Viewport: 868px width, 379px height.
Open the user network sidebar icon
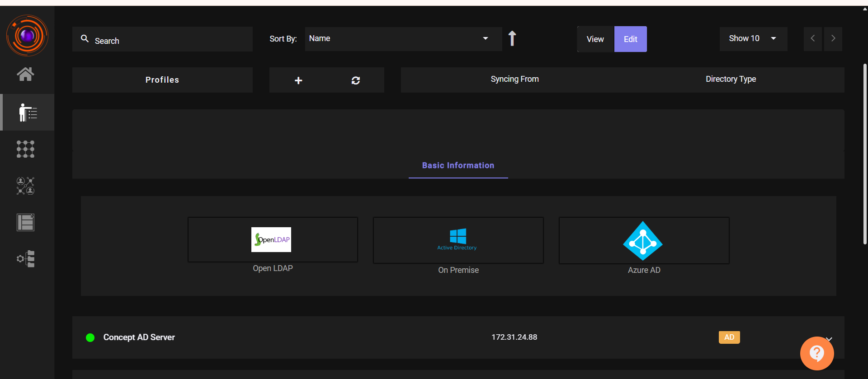[x=25, y=186]
